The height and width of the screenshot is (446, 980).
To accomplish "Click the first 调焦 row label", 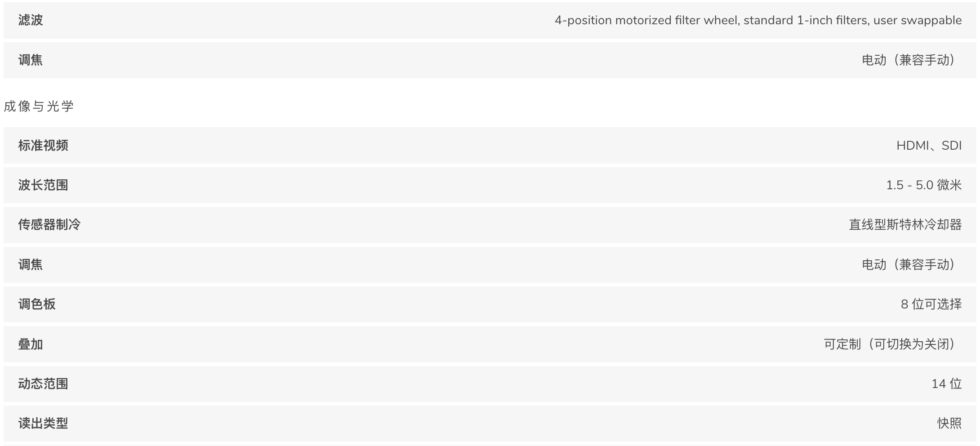I will (31, 60).
